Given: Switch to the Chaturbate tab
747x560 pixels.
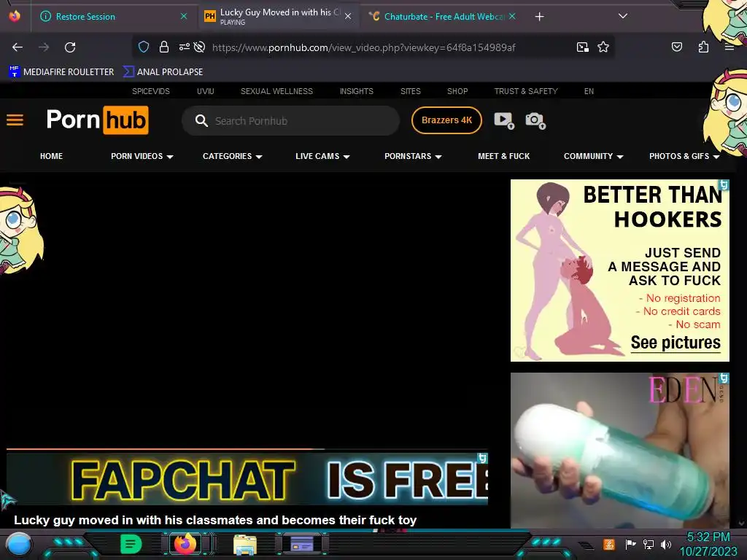Looking at the screenshot, I should click(x=443, y=17).
